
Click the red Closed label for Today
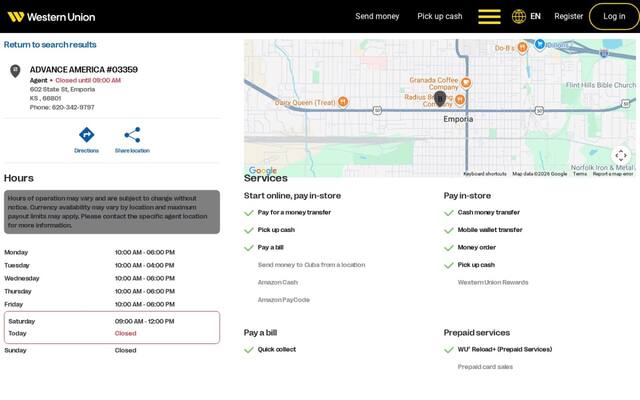tap(125, 333)
